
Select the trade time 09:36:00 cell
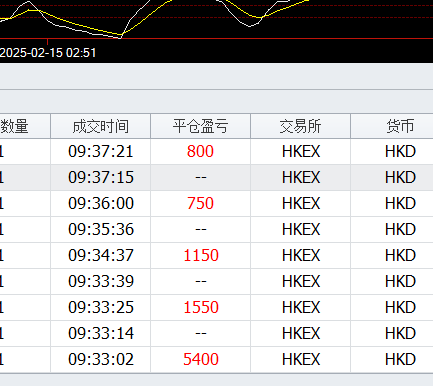pos(101,203)
